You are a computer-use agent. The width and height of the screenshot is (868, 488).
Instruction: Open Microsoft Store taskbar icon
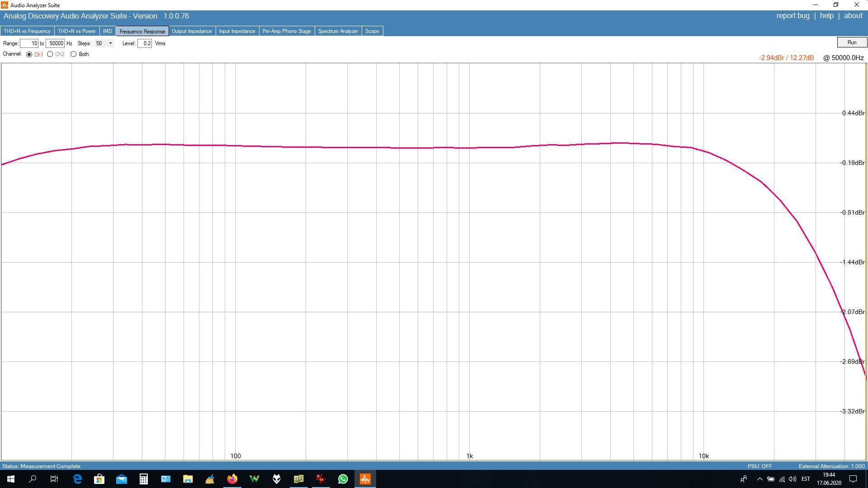99,479
